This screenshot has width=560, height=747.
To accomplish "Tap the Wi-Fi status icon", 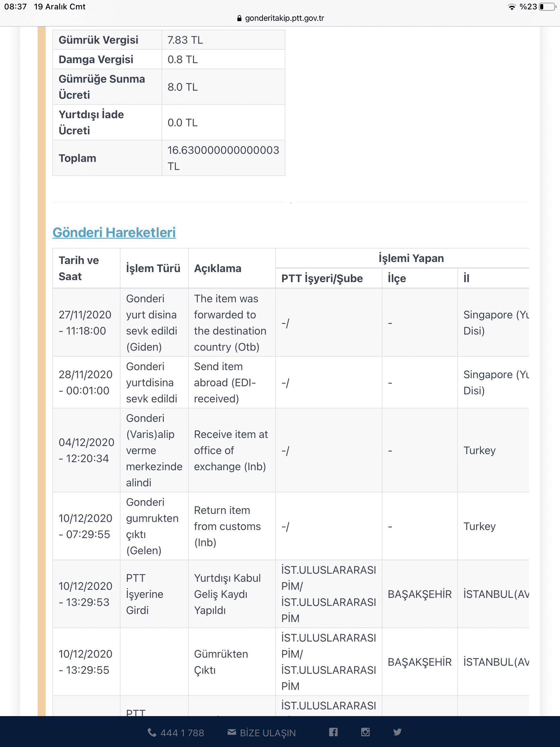I will [512, 7].
